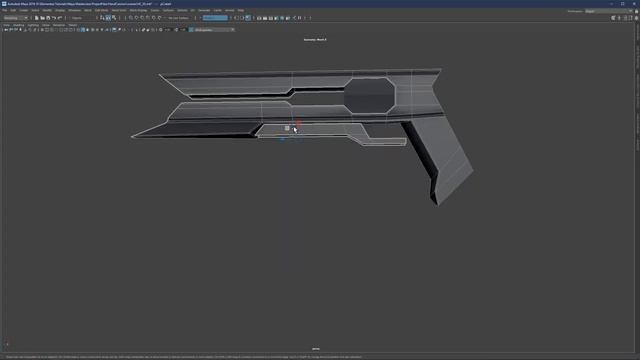Open the sRGB gamma view transform dropdown

click(x=214, y=30)
